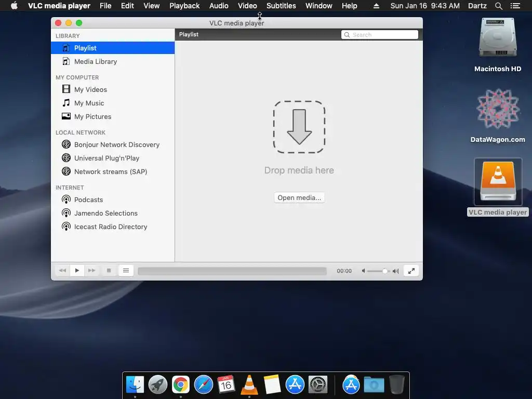Click the eject icon in the menu bar
This screenshot has height=399, width=532.
(x=376, y=6)
